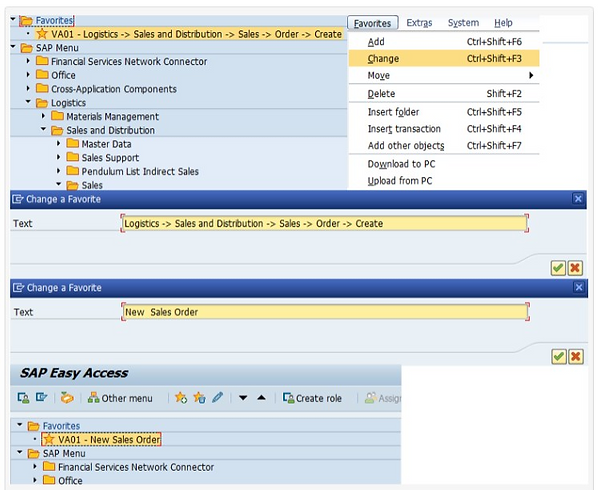Confirm the New Sales Order text dialog
Screen dimensions: 600x490
559,357
